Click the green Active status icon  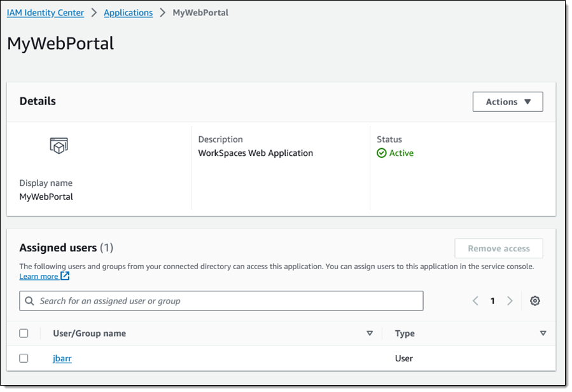coord(381,153)
